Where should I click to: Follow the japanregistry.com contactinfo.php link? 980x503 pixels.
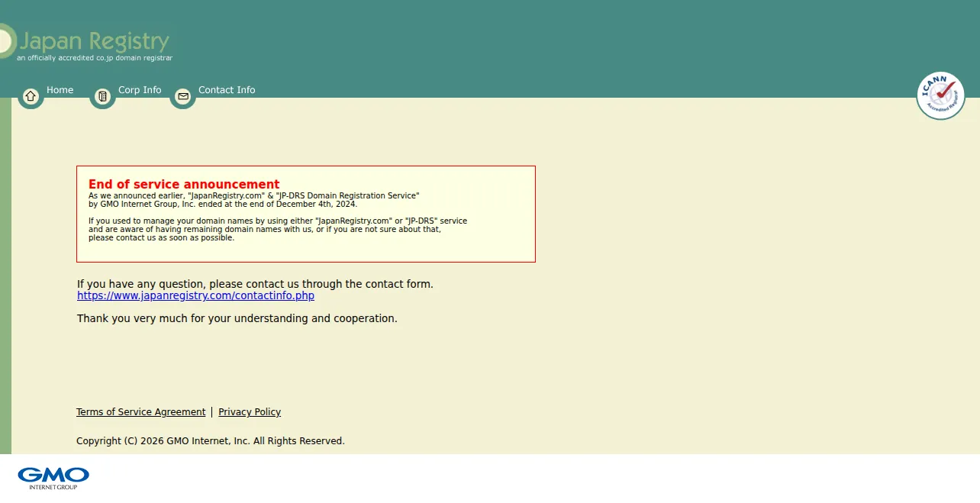[x=195, y=296]
